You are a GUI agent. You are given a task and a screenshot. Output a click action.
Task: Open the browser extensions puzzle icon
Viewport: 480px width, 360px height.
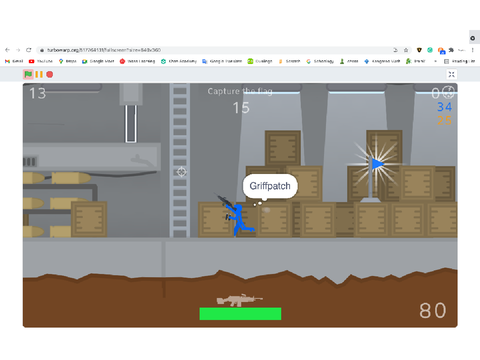pos(451,50)
